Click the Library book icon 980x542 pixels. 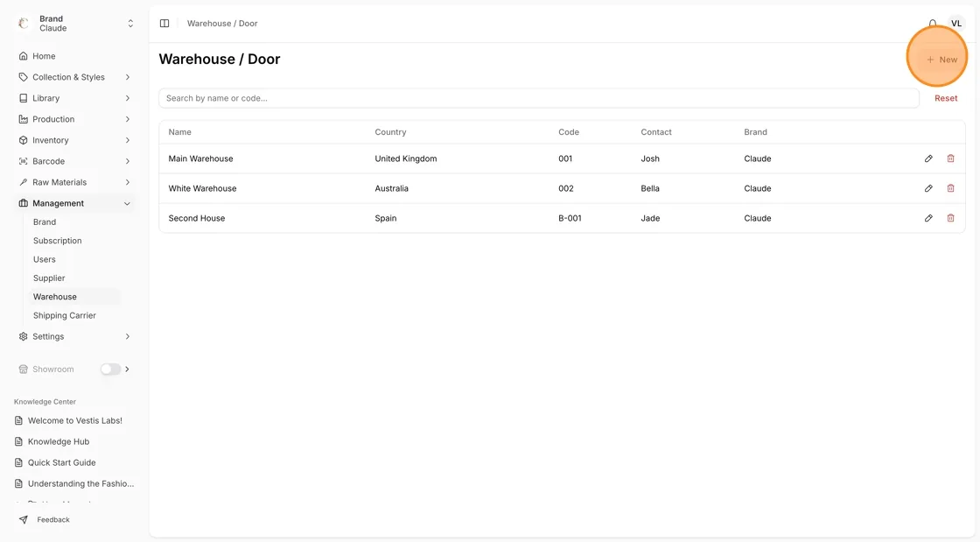[x=23, y=98]
